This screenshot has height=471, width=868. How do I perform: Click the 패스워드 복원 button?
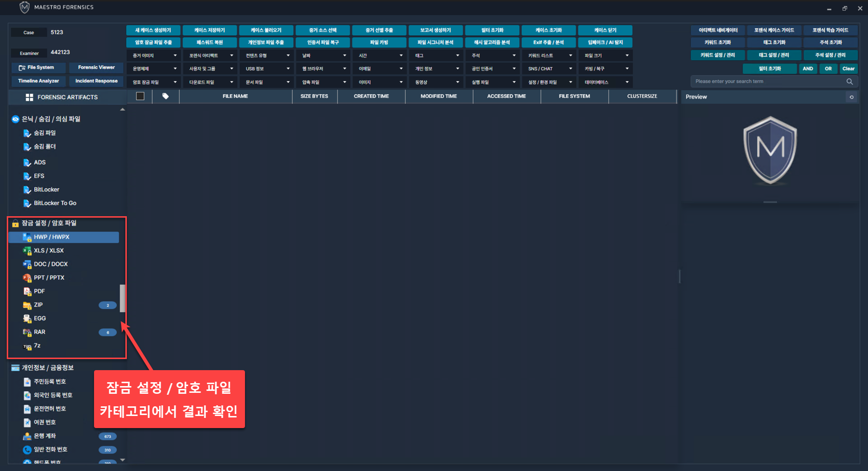pyautogui.click(x=210, y=42)
